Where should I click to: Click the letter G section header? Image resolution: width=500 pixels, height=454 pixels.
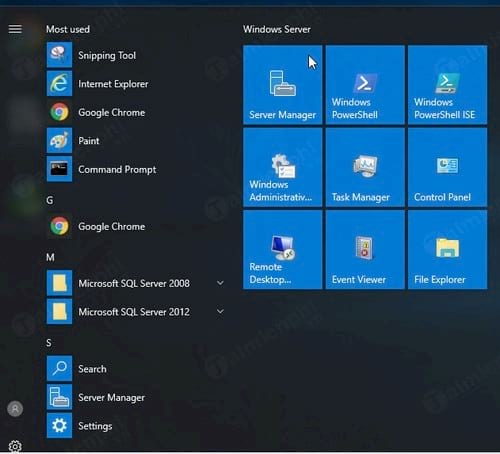50,200
